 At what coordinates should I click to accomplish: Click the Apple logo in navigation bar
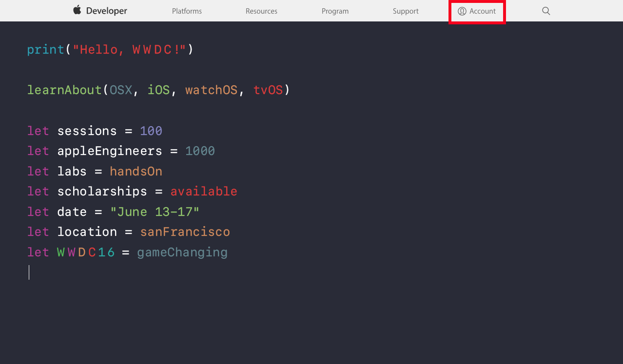pos(77,10)
